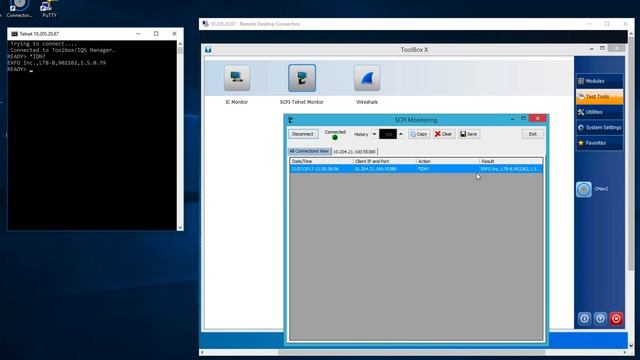Click the Remote Desktop horizontal scrollbar
The width and height of the screenshot is (640, 360).
click(411, 352)
